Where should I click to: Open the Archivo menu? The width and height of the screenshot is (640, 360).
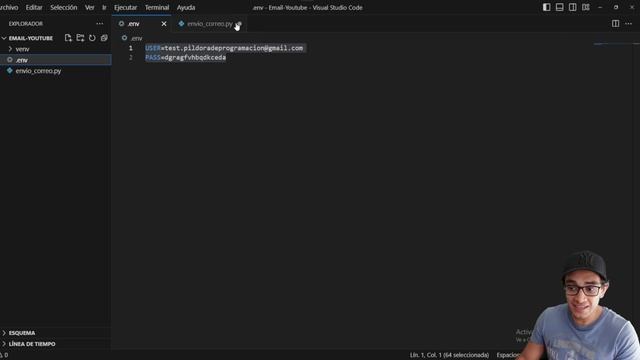point(9,7)
